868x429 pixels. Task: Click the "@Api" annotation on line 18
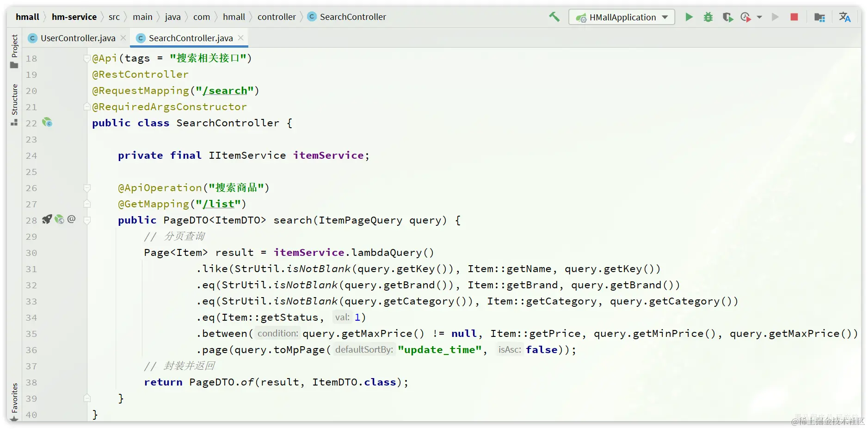105,58
